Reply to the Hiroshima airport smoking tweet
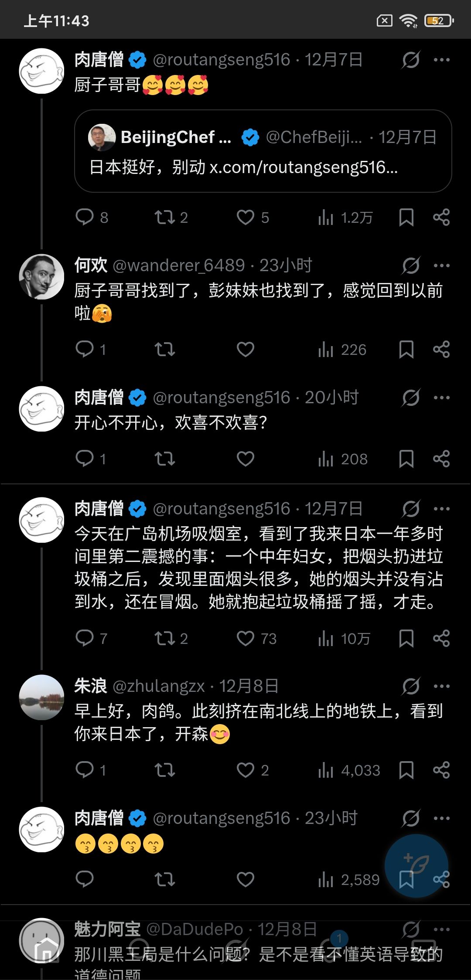This screenshot has width=471, height=980. tap(85, 638)
